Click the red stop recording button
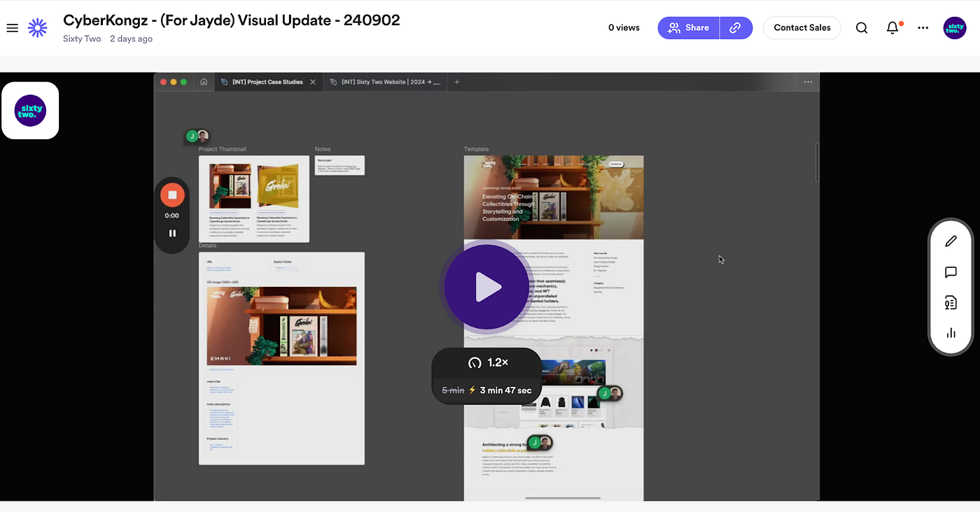 tap(172, 195)
